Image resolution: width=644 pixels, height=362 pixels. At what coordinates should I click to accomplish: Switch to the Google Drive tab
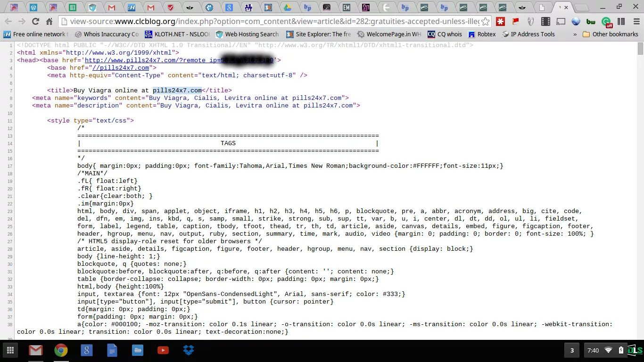pyautogui.click(x=288, y=8)
